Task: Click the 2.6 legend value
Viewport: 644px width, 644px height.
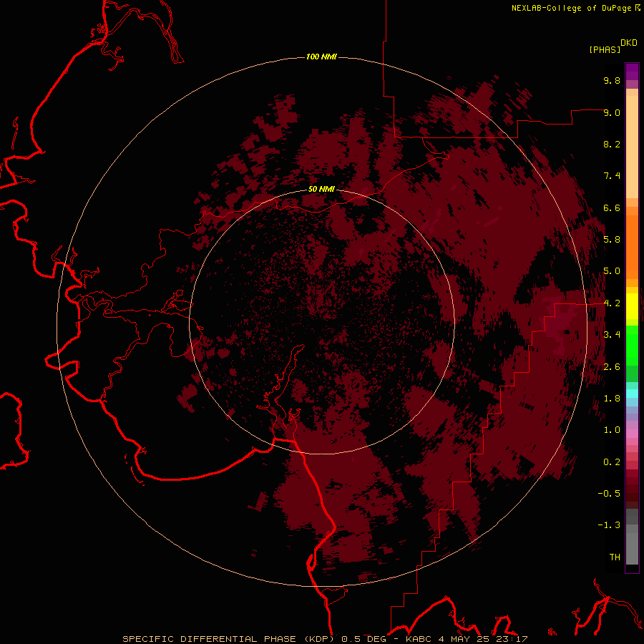Action: 612,367
